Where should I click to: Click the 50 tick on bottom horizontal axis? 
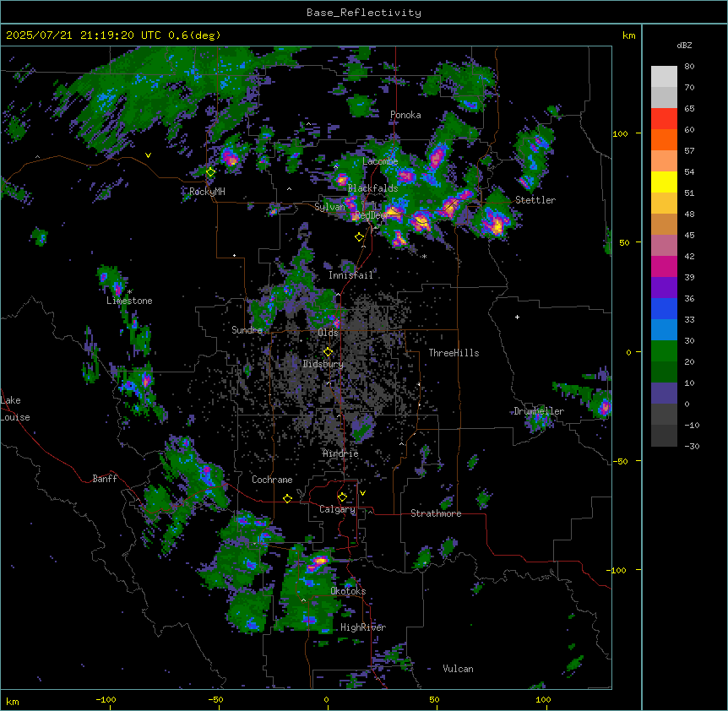pos(434,699)
